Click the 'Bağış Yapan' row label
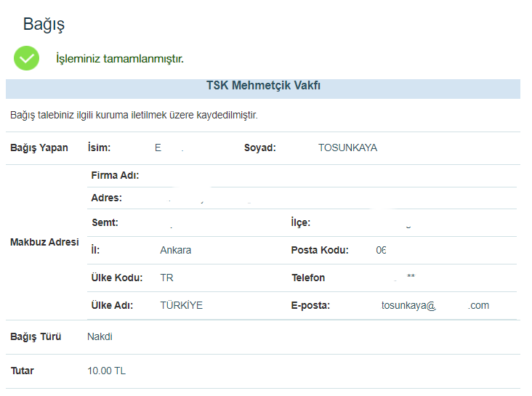This screenshot has width=532, height=396. (39, 148)
